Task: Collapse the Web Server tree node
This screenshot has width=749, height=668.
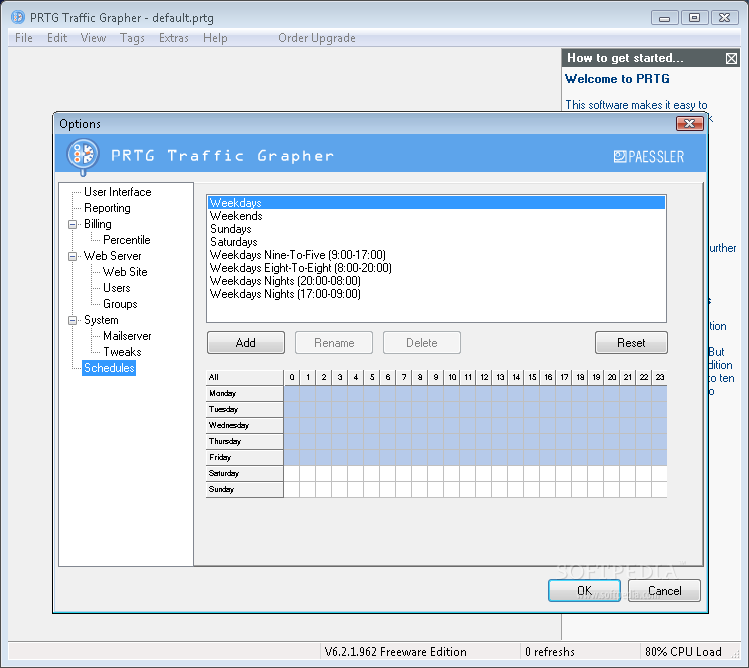Action: [x=73, y=256]
